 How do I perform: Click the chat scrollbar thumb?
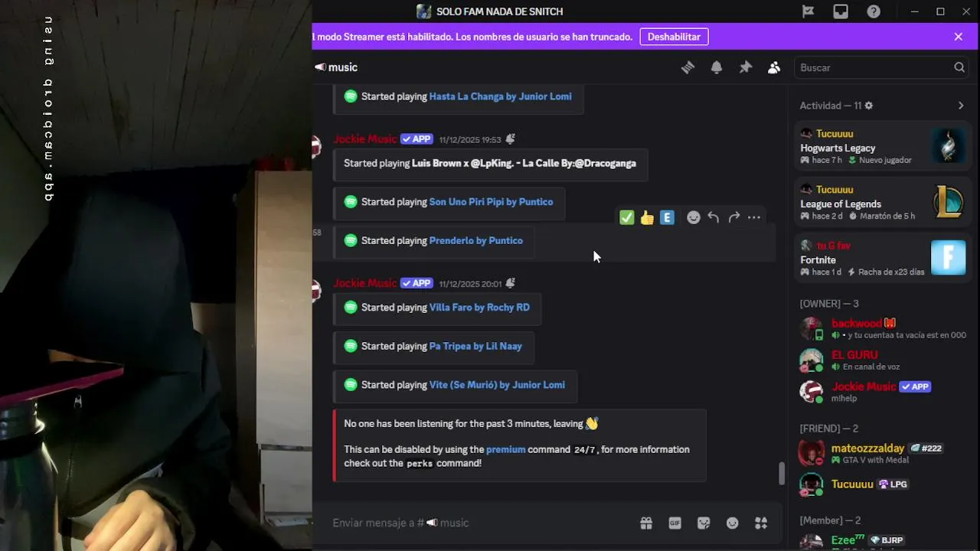click(781, 473)
